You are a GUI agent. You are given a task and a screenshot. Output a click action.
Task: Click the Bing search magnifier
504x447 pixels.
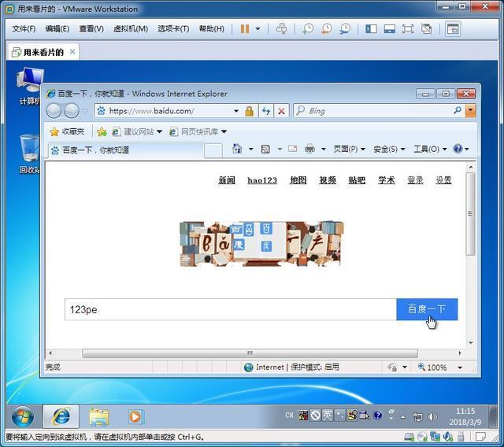[458, 111]
